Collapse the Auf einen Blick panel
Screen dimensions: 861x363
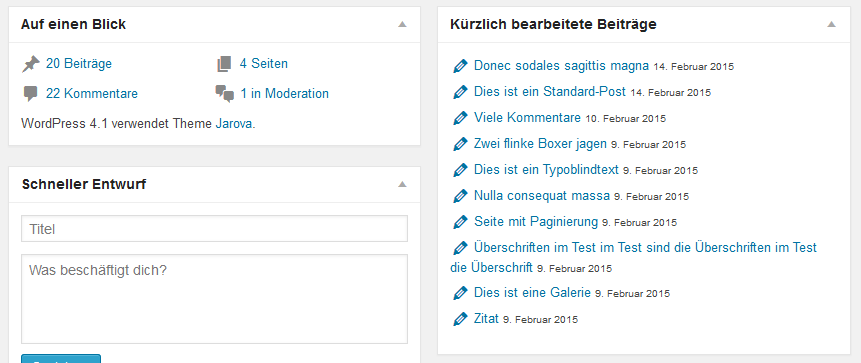click(402, 24)
